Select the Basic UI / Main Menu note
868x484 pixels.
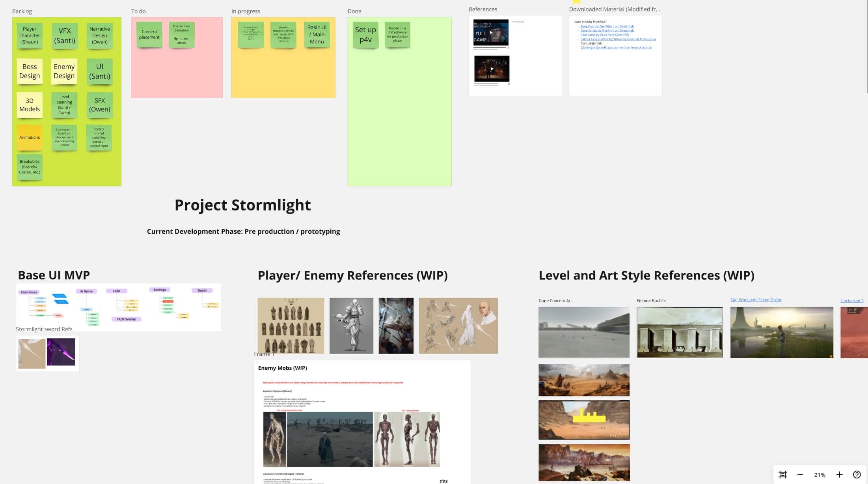tap(317, 35)
